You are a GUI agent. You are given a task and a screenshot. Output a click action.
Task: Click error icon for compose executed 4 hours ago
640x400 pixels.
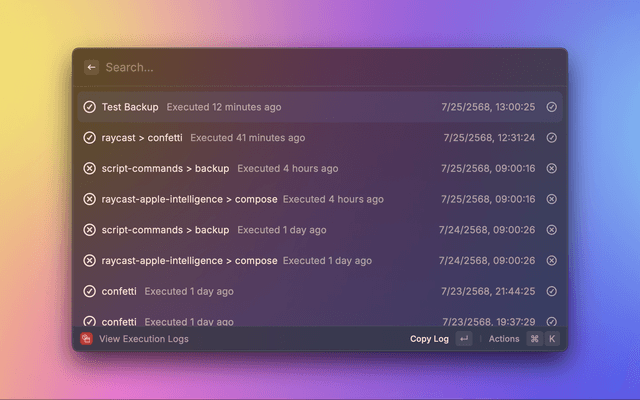click(89, 199)
